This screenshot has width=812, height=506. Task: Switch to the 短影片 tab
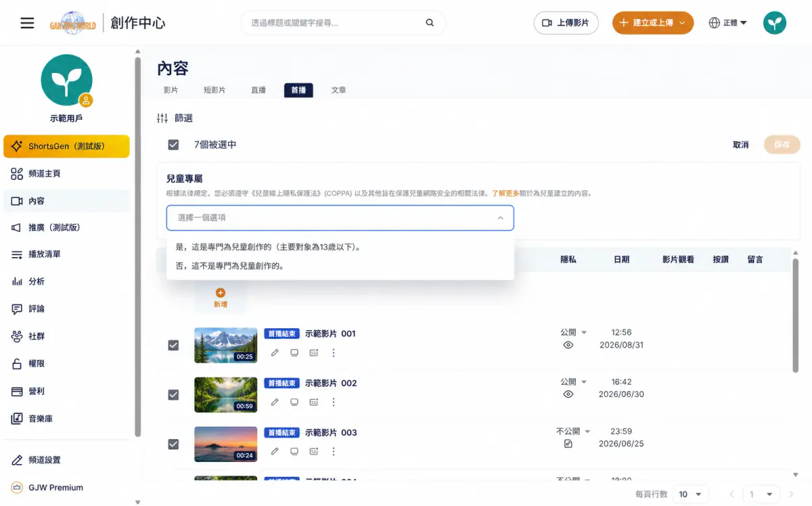coord(215,90)
